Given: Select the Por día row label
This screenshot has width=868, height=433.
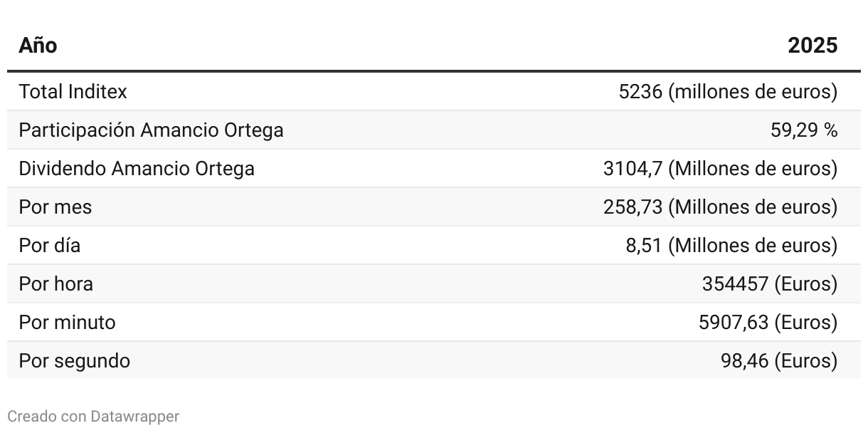Looking at the screenshot, I should (50, 246).
